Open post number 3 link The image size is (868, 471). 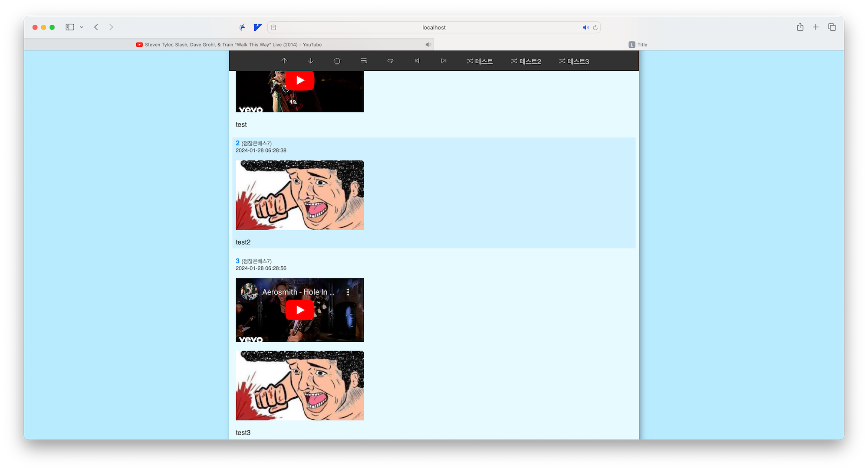tap(237, 261)
